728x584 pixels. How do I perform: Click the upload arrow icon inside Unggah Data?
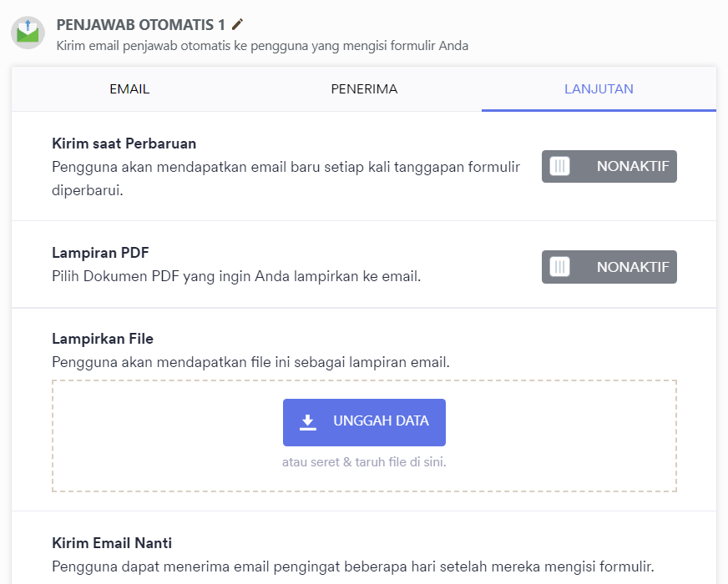coord(308,422)
